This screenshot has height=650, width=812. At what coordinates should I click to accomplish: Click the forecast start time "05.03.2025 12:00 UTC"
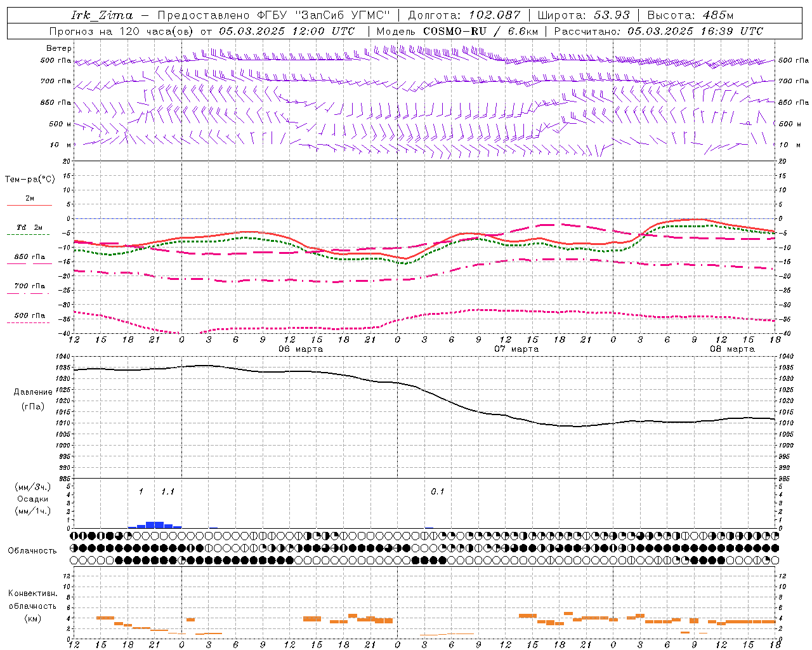pyautogui.click(x=287, y=31)
